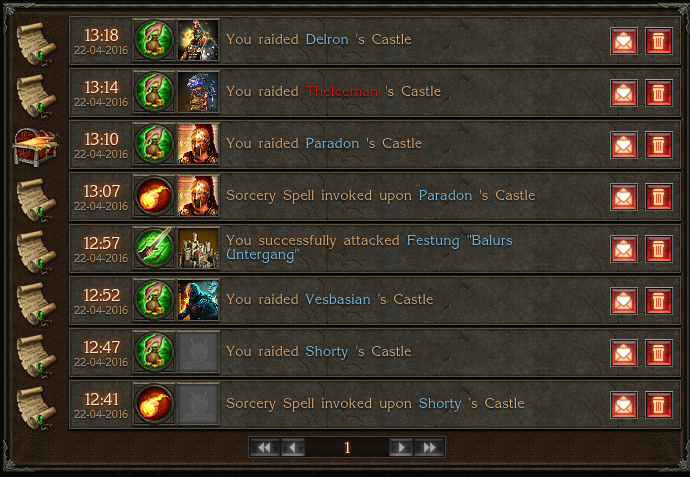Screen dimensions: 690x477
Task: Delete the 12:41 Sorcery Spell report
Action: (x=658, y=405)
